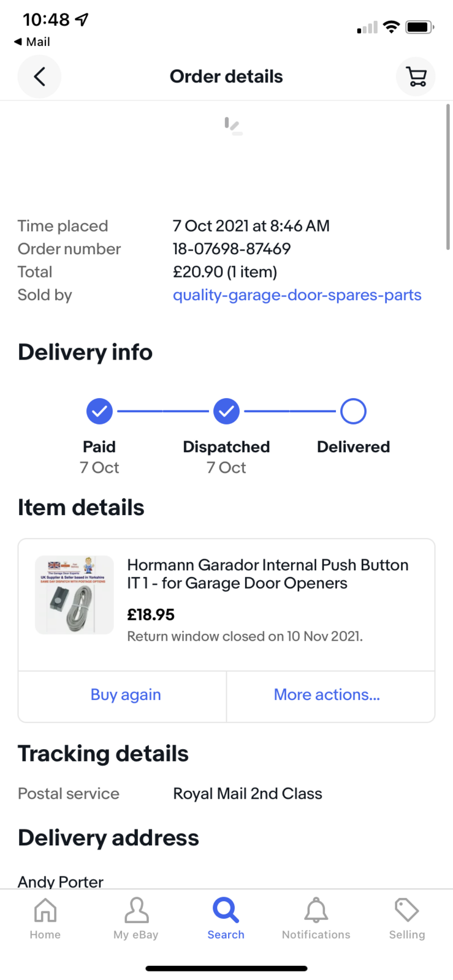Open seller quality-garage-door-spares-parts link

pyautogui.click(x=297, y=295)
